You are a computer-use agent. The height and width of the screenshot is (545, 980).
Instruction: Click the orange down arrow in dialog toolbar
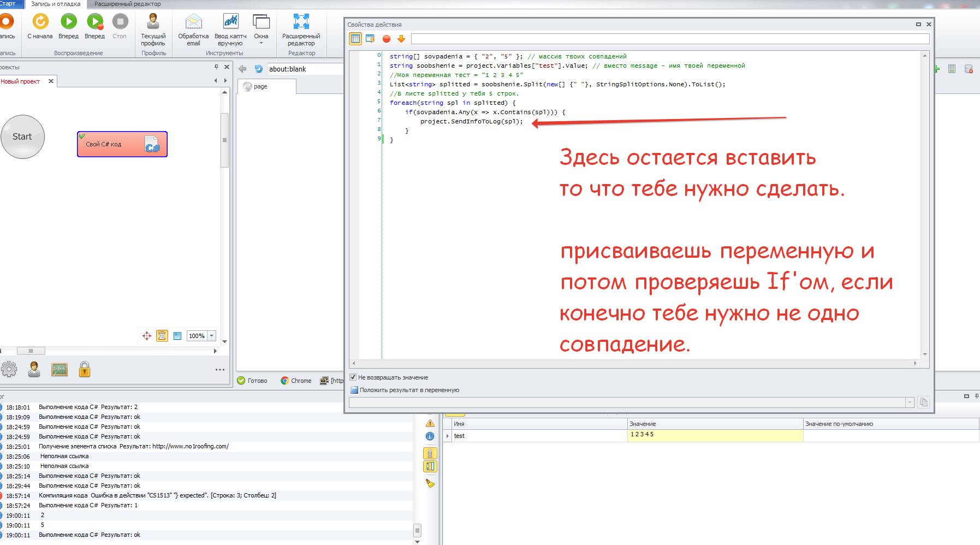coord(401,39)
